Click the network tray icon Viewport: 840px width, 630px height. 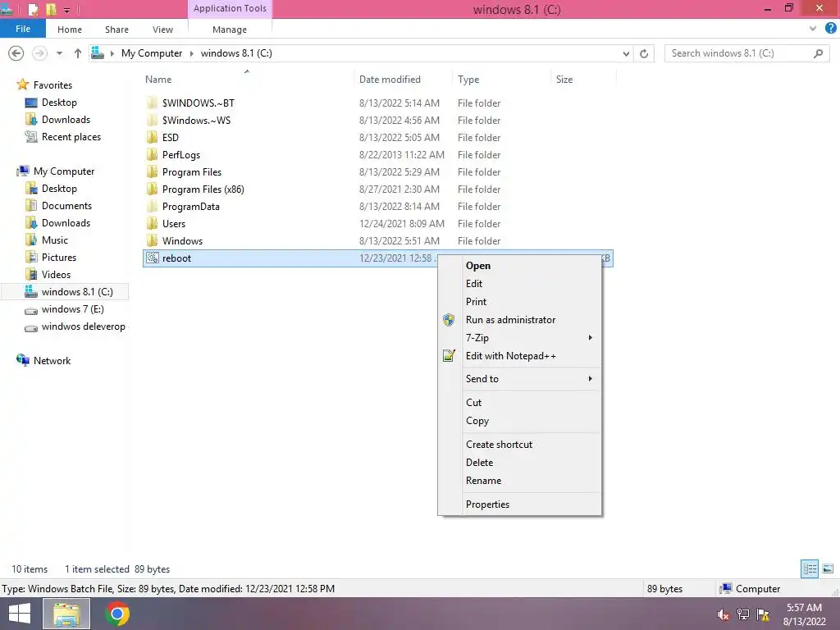(743, 614)
